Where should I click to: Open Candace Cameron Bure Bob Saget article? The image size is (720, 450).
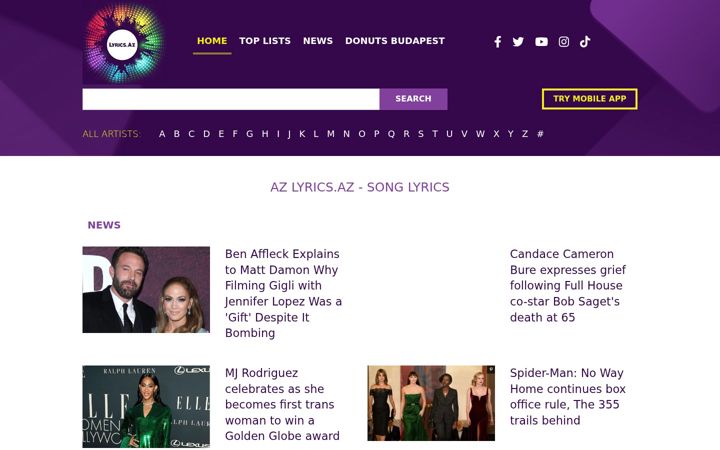tap(568, 286)
